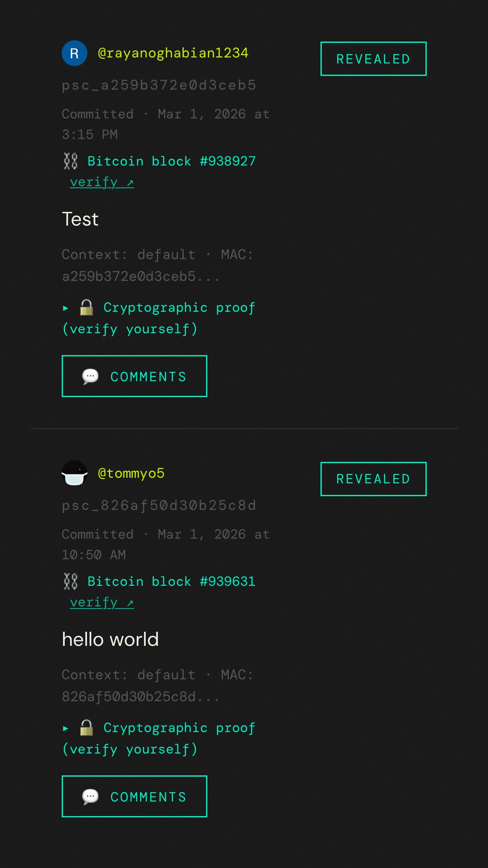Click the username @rayanoghabian1234
The height and width of the screenshot is (868, 488).
click(173, 53)
